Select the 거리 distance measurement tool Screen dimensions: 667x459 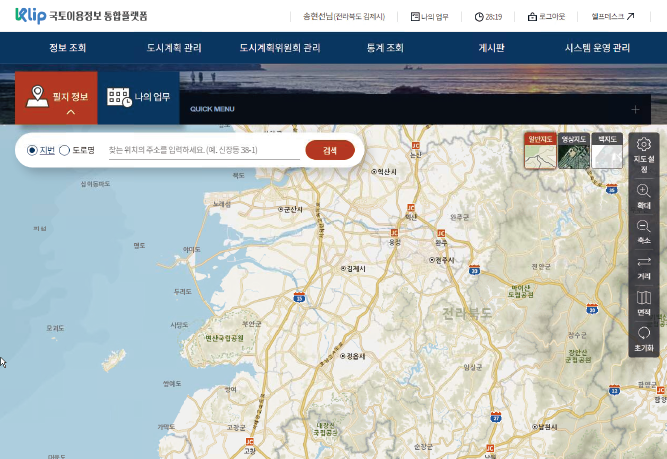click(643, 268)
